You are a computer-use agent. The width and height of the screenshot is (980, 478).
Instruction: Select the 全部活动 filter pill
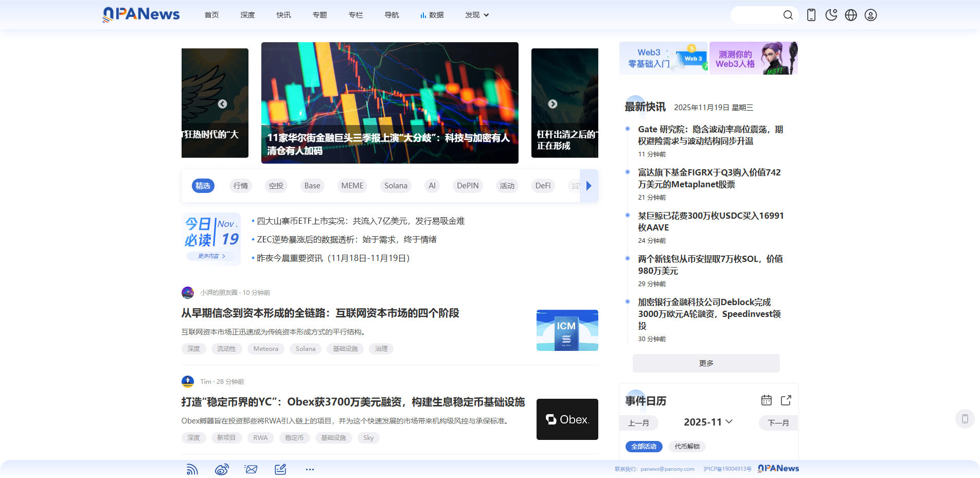pos(644,447)
